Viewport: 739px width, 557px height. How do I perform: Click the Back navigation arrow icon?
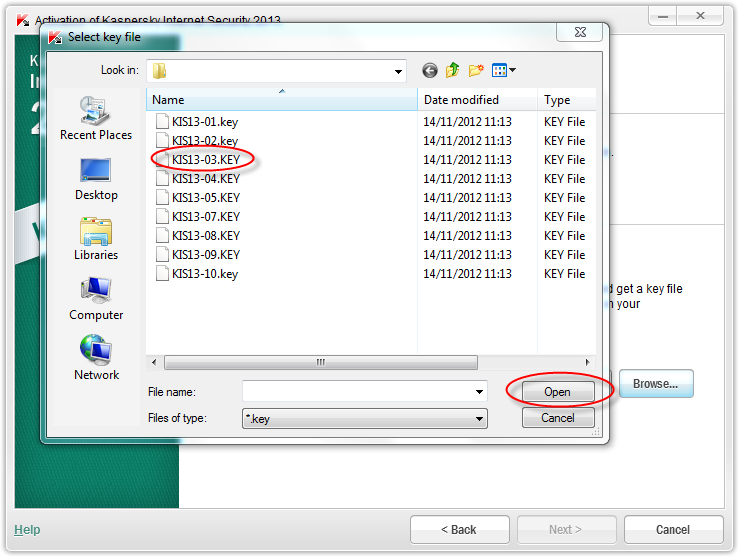tap(429, 71)
